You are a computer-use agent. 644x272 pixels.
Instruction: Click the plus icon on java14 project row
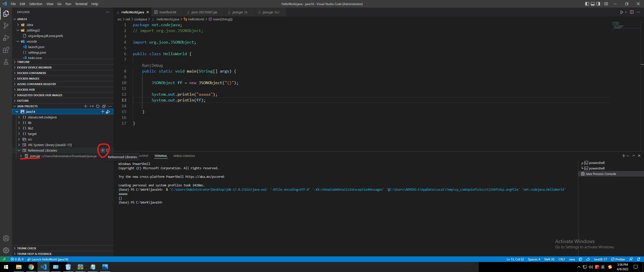click(x=103, y=112)
